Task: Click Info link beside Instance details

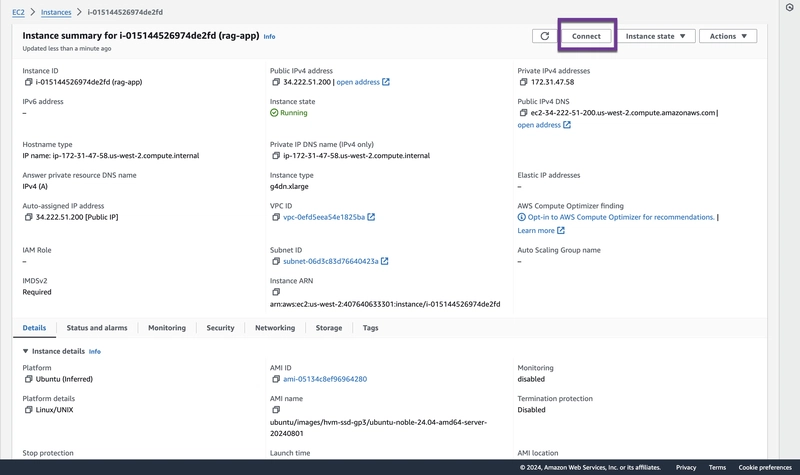Action: [95, 352]
